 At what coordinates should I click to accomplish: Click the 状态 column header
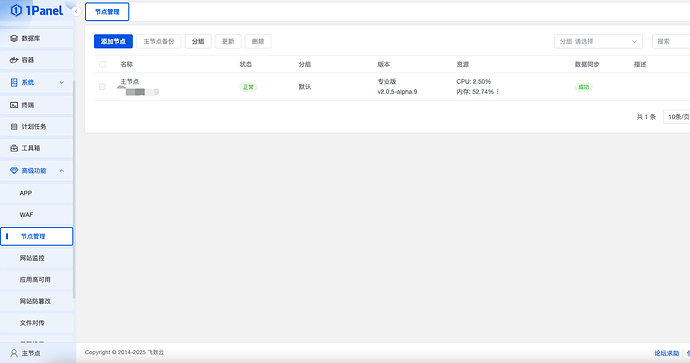(x=246, y=64)
